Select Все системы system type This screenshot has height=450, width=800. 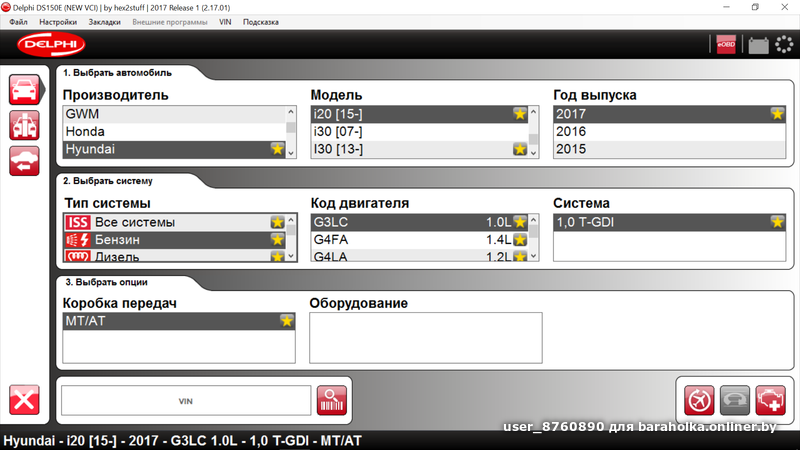[x=174, y=222]
